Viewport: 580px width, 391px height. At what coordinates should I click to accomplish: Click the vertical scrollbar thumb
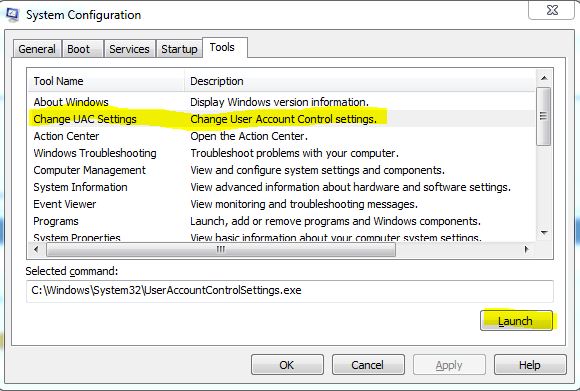pyautogui.click(x=544, y=116)
